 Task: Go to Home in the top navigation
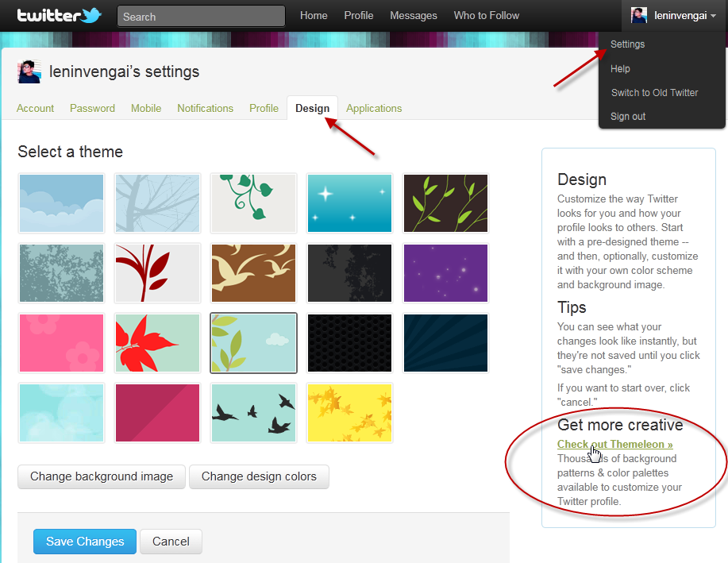click(314, 16)
